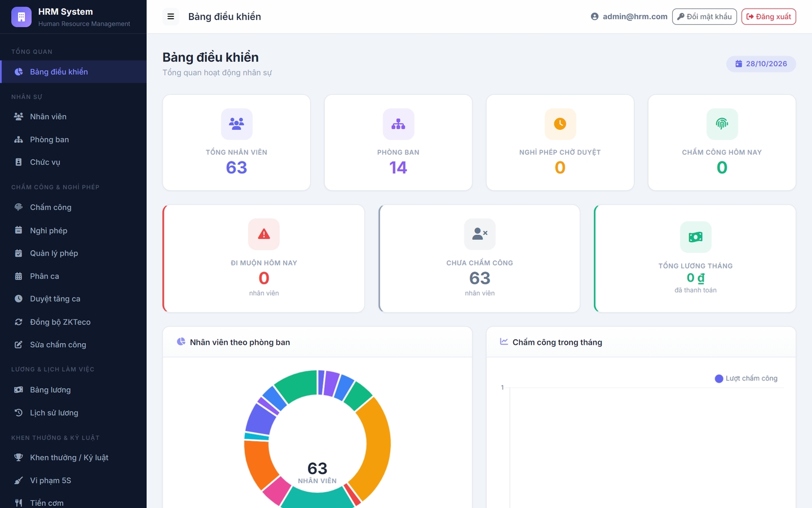Click the Tổng lương tháng money icon
Viewport: 812px width, 508px height.
[x=696, y=237]
